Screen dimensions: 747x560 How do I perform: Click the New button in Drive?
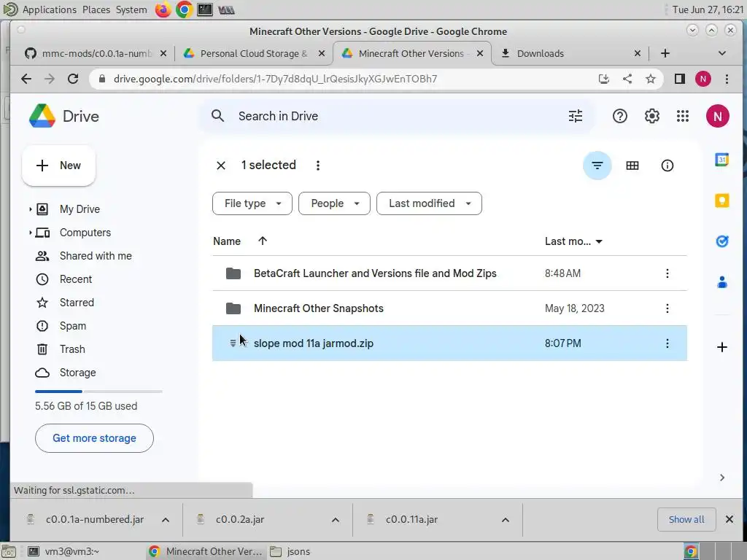pyautogui.click(x=58, y=166)
